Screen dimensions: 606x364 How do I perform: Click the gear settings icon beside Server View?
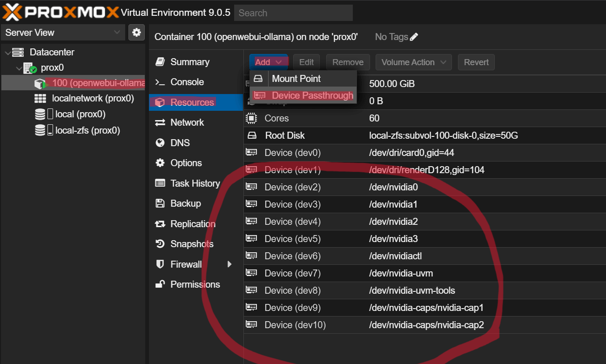point(136,33)
